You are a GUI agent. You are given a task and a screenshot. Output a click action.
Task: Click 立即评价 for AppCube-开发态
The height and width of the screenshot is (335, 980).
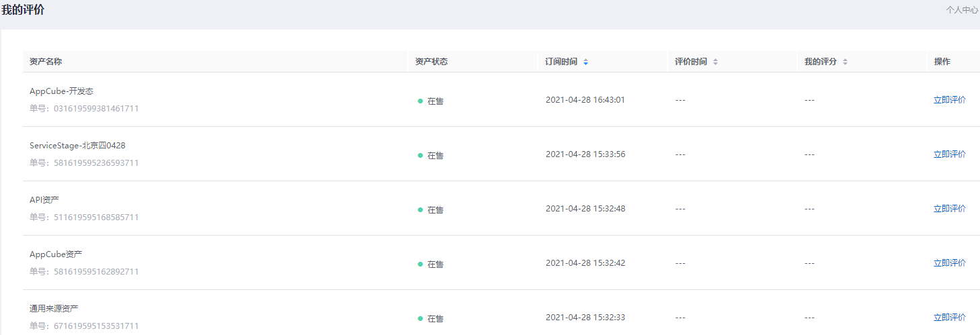(x=950, y=100)
